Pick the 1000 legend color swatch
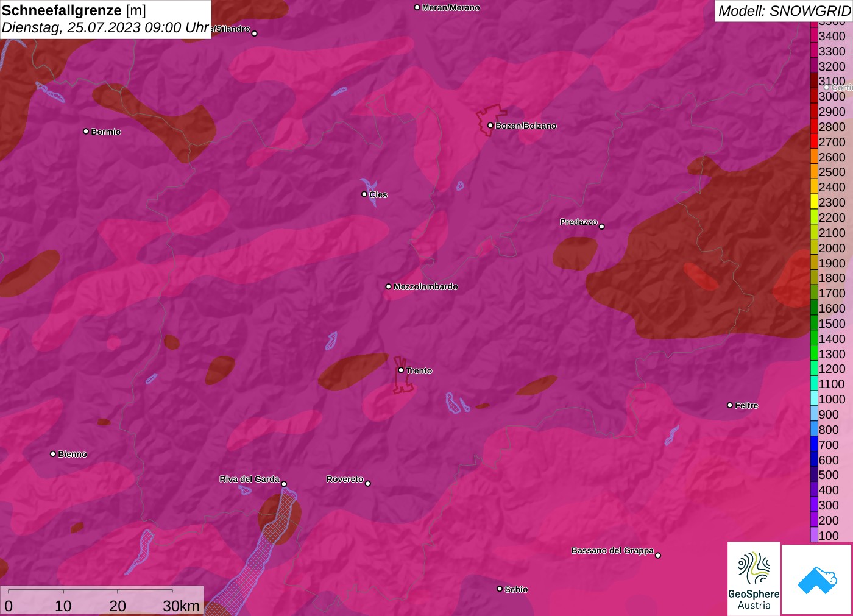This screenshot has width=853, height=616. 814,399
